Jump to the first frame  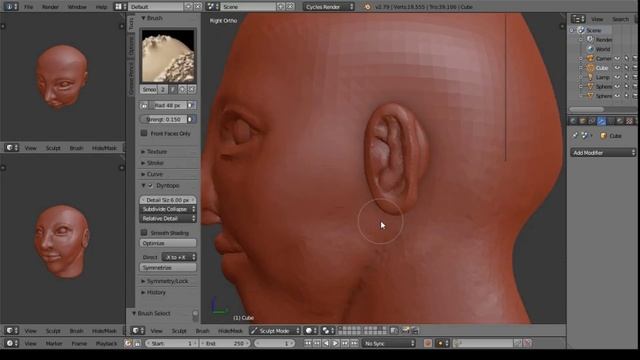point(308,343)
